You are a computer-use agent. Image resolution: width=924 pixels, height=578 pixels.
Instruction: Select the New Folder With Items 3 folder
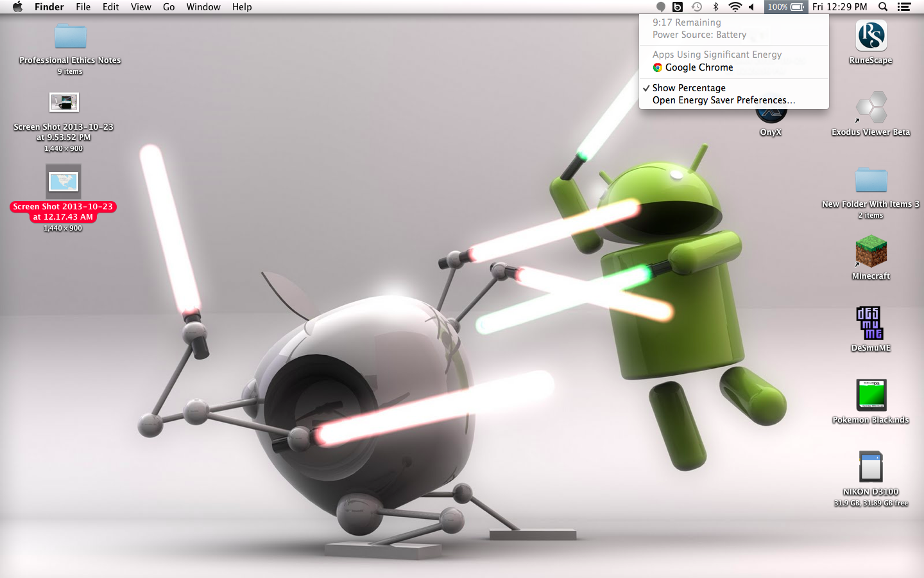871,180
